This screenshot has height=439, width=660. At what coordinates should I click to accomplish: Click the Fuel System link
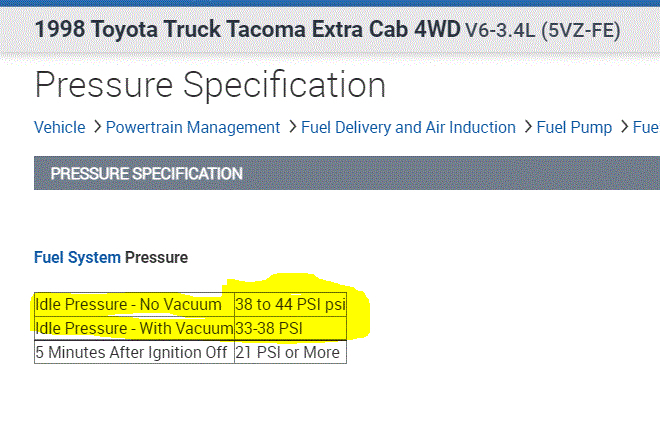(77, 257)
